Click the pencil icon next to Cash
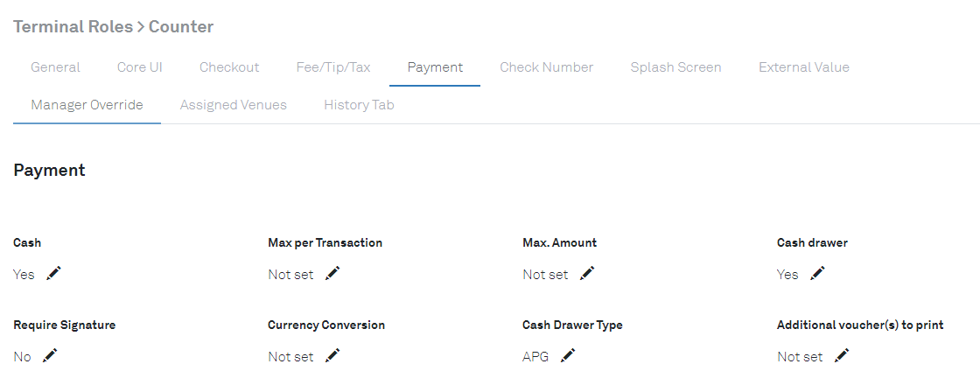 click(x=54, y=274)
